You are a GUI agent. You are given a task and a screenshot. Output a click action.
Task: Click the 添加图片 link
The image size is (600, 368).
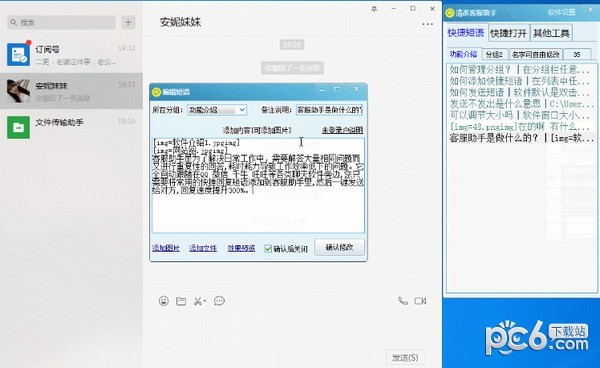pyautogui.click(x=166, y=248)
